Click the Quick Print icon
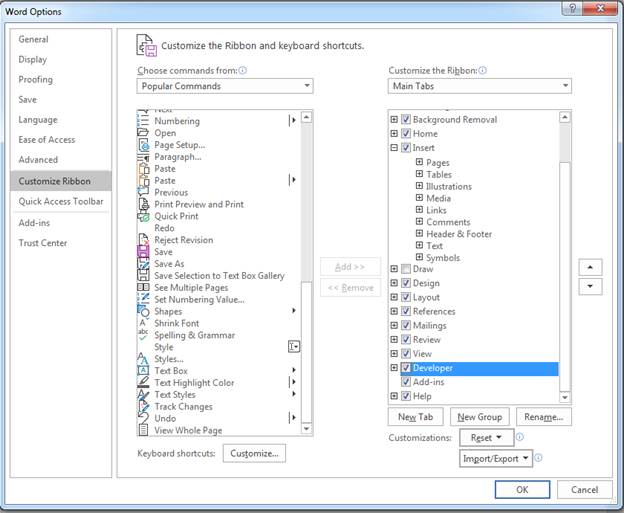 click(143, 216)
